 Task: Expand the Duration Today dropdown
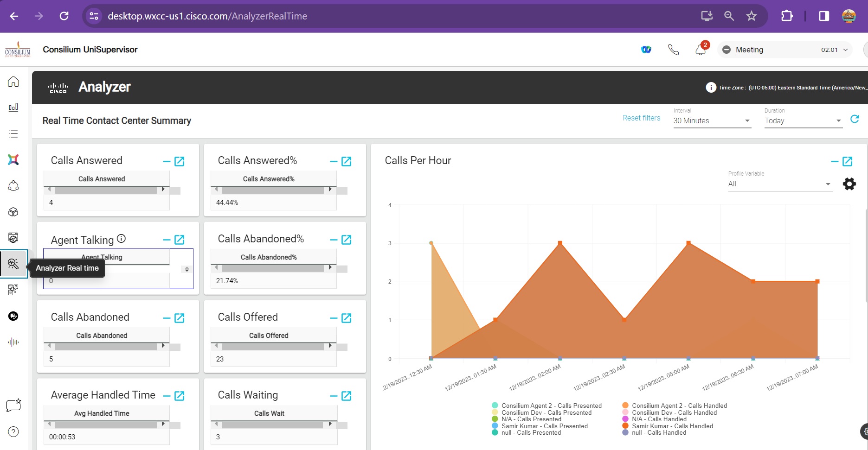[x=803, y=121]
